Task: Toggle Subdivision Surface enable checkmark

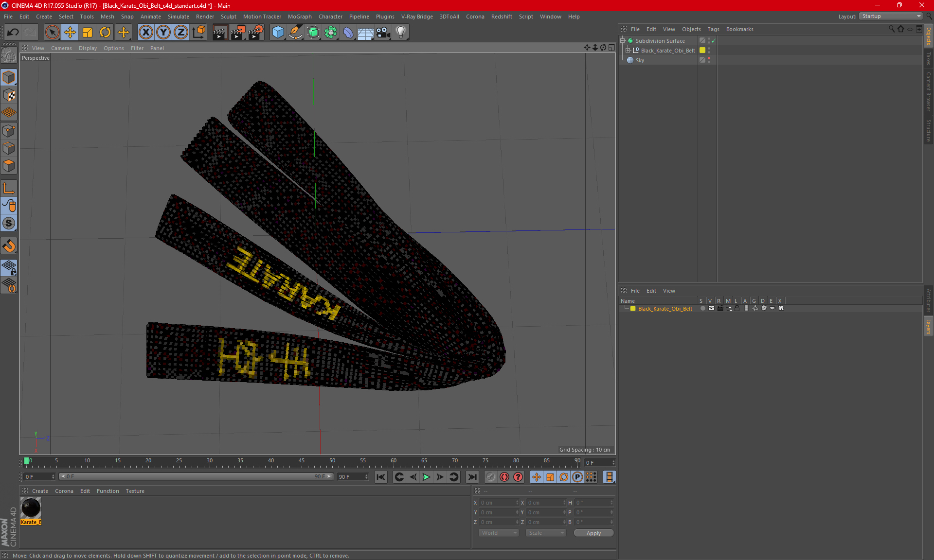Action: click(x=714, y=41)
